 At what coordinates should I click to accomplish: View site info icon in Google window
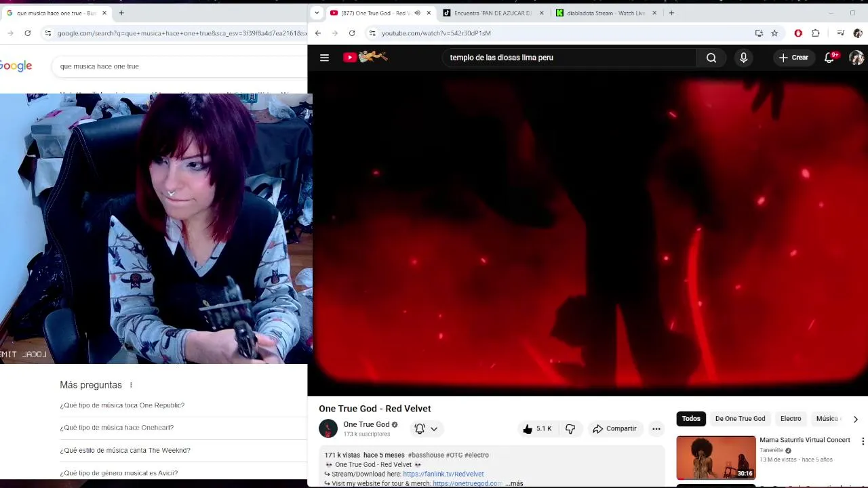[x=47, y=33]
